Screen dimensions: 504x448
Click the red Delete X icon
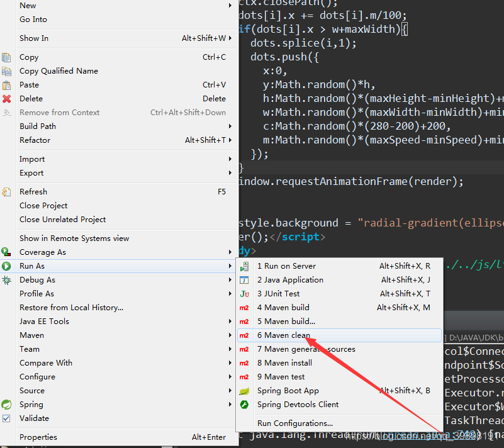pyautogui.click(x=6, y=99)
